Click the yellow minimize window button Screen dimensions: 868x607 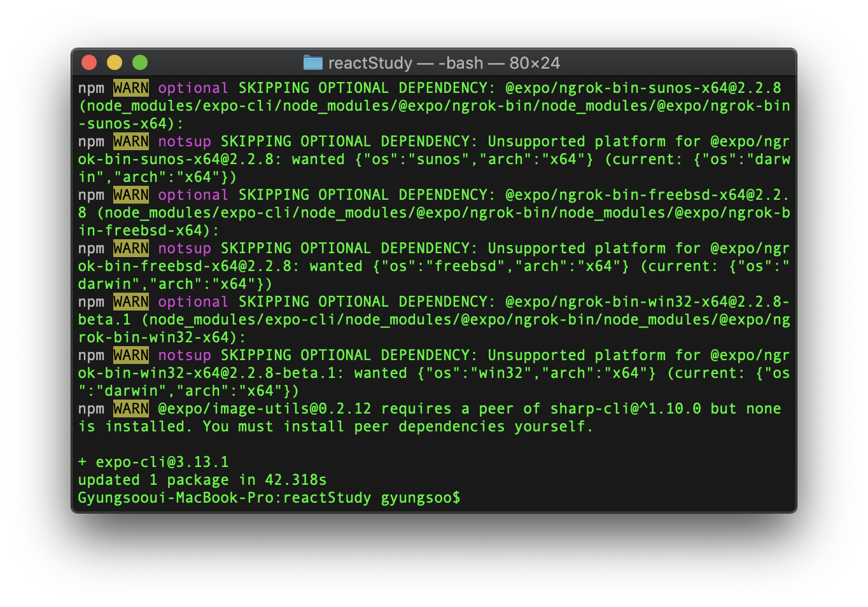[x=115, y=62]
